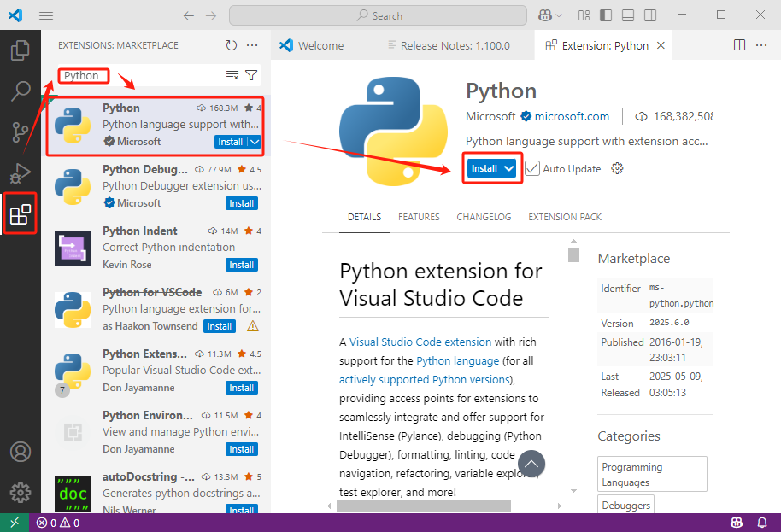Open notifications bell in status bar
Viewport: 781px width, 532px height.
762,523
